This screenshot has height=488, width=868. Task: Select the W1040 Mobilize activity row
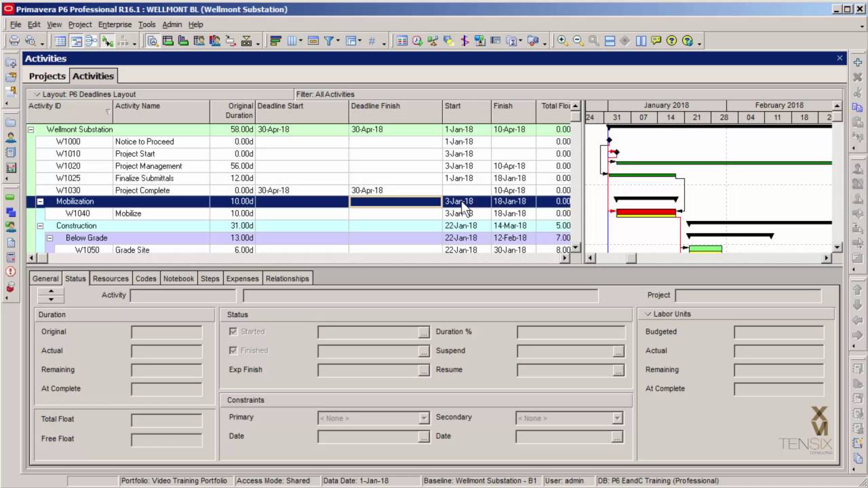click(298, 213)
